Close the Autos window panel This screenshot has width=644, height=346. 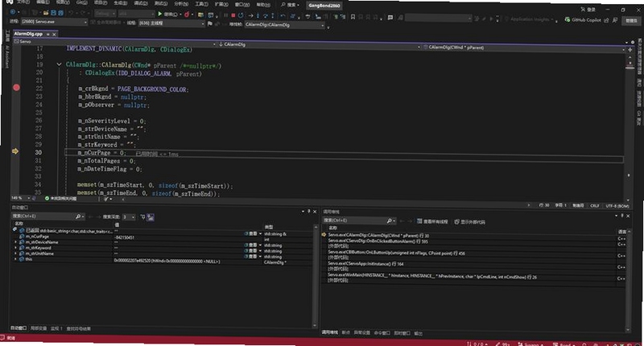(315, 212)
